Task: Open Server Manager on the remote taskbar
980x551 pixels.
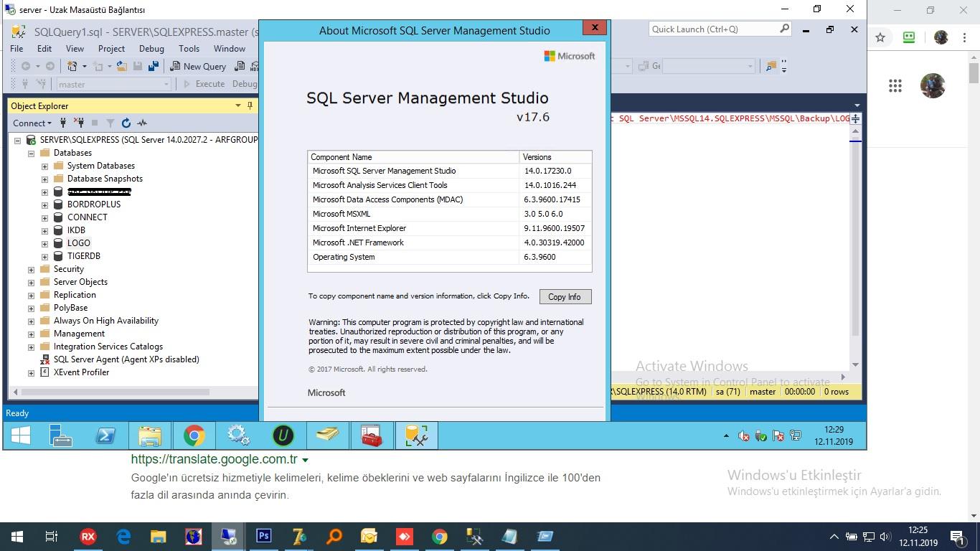Action: coord(62,435)
